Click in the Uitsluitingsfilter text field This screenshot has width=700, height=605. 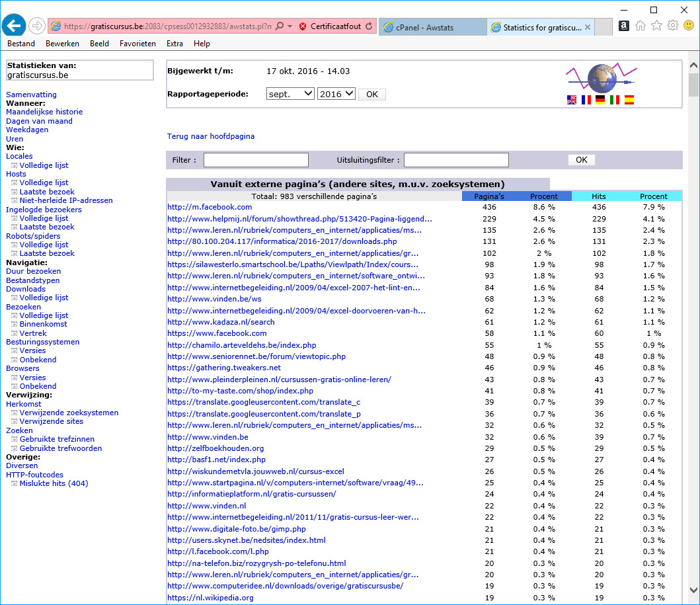pos(456,160)
